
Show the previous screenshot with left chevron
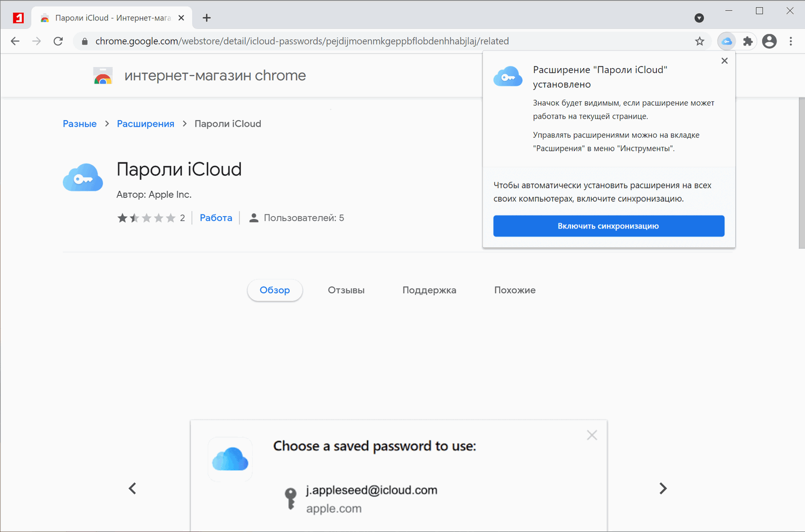click(133, 488)
